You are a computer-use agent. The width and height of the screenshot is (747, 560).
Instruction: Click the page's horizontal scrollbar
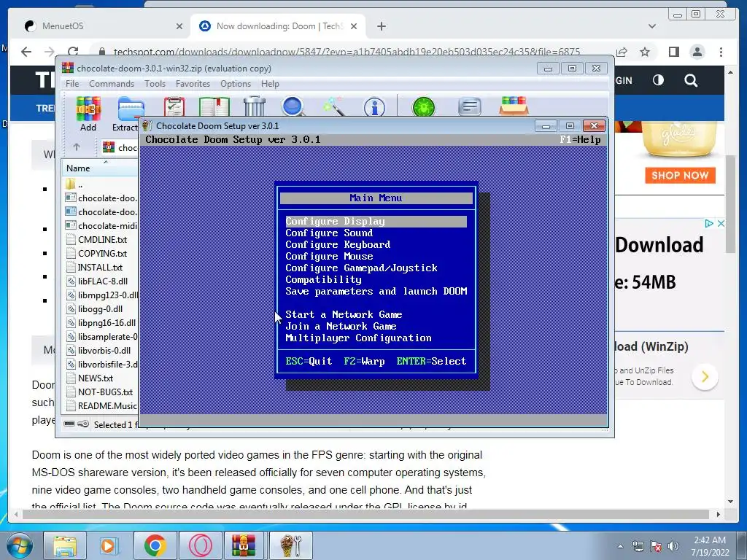366,514
